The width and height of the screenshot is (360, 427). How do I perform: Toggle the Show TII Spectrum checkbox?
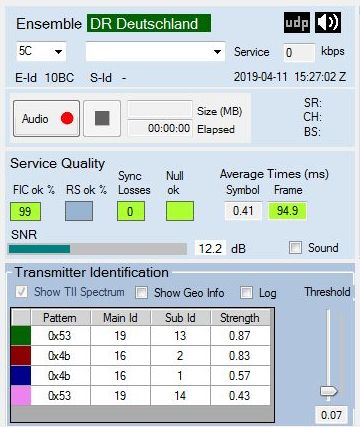point(22,292)
